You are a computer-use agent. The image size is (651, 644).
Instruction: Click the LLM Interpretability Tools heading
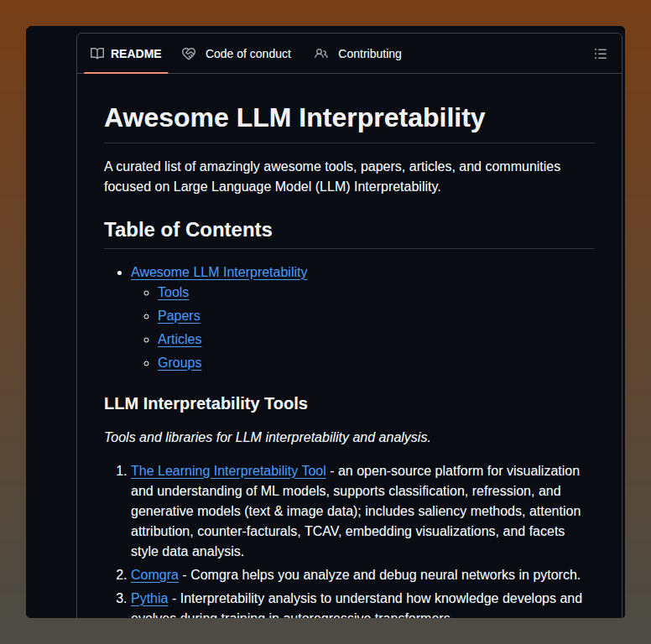click(x=206, y=403)
